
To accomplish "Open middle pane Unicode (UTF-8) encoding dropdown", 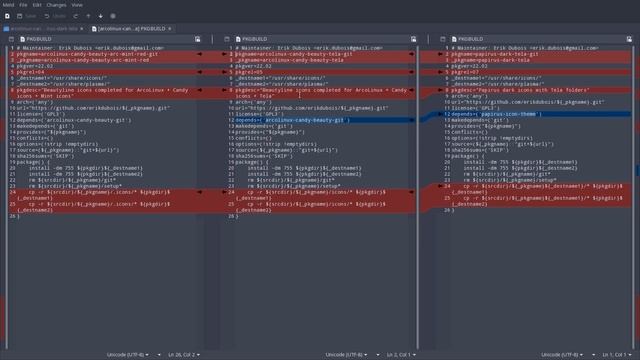I will click(x=347, y=355).
